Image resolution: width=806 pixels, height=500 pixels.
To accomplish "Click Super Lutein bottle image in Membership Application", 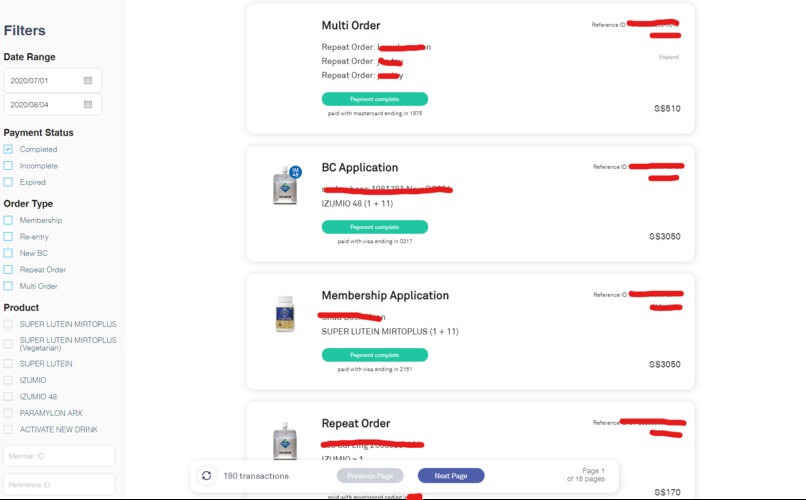I will 285,313.
